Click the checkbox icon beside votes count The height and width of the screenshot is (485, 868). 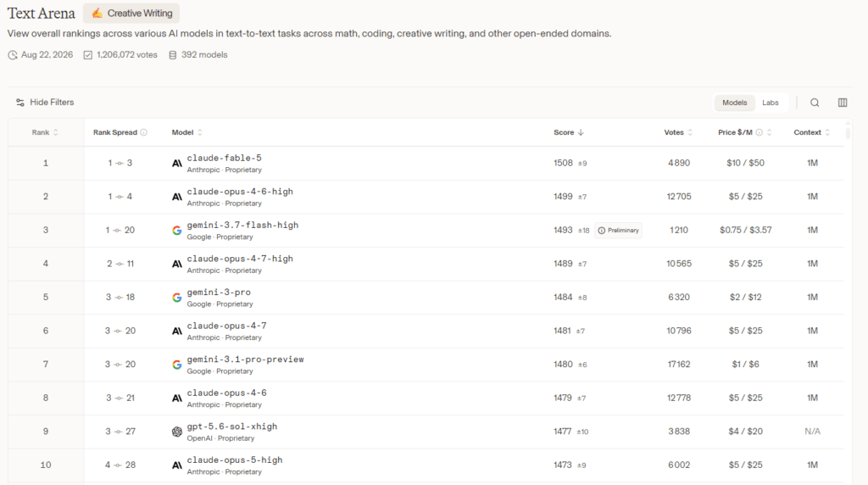coord(87,55)
